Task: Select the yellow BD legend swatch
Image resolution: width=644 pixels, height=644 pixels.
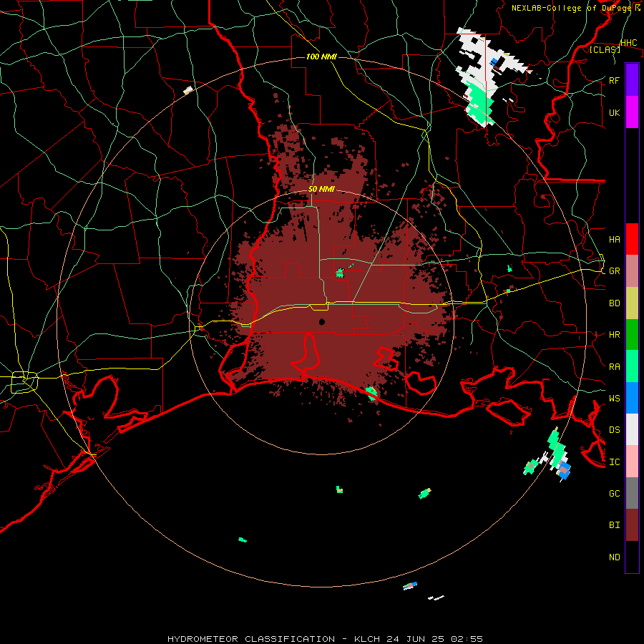Action: pyautogui.click(x=632, y=303)
